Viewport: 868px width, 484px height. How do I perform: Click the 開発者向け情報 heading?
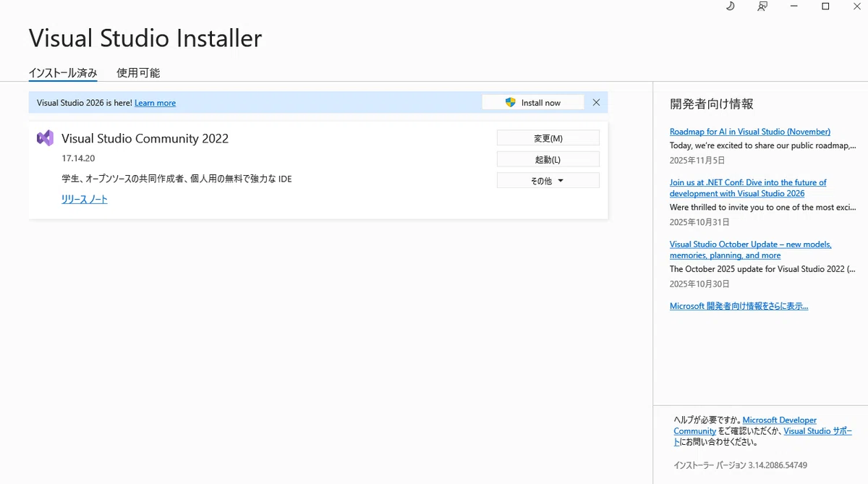712,104
